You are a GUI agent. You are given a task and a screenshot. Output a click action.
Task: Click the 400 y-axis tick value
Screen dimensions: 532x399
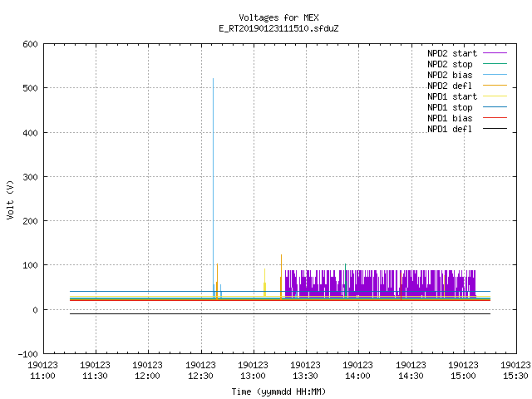pyautogui.click(x=30, y=133)
